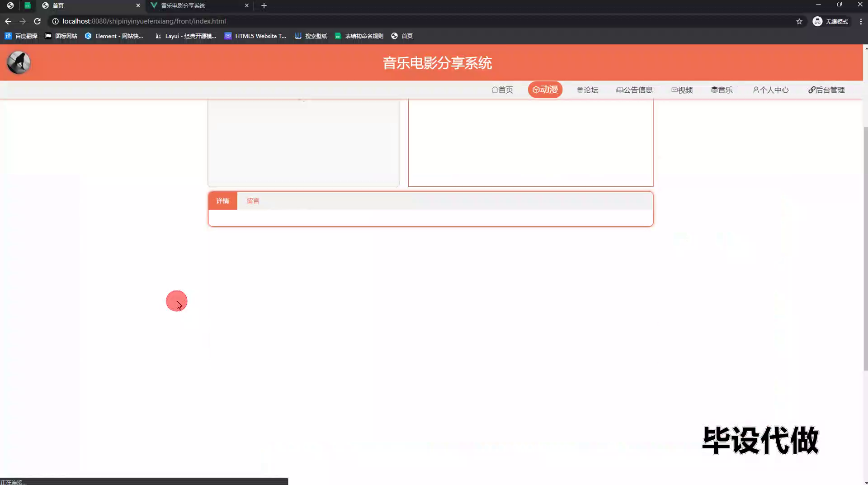Image resolution: width=868 pixels, height=485 pixels.
Task: Click the page vertical scrollbar
Action: tap(865, 249)
